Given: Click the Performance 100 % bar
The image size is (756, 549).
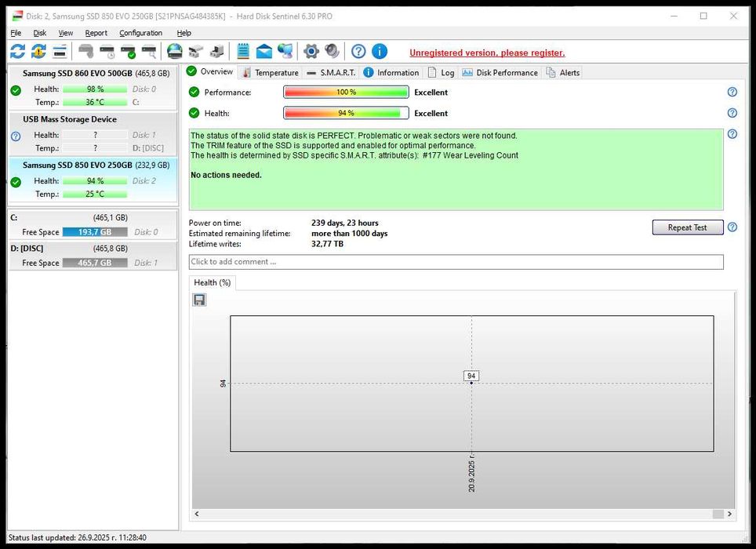Looking at the screenshot, I should (346, 92).
